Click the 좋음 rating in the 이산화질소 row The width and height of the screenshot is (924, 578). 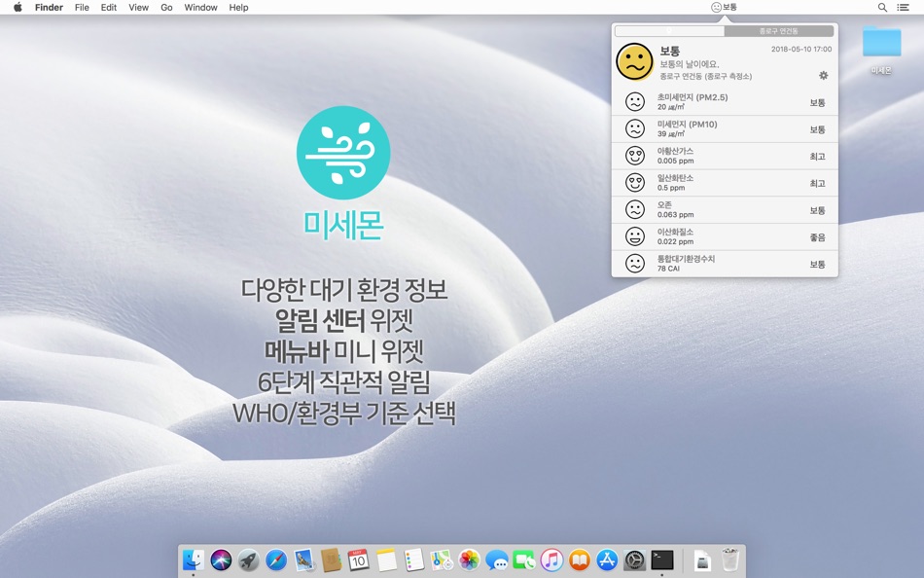tap(817, 237)
